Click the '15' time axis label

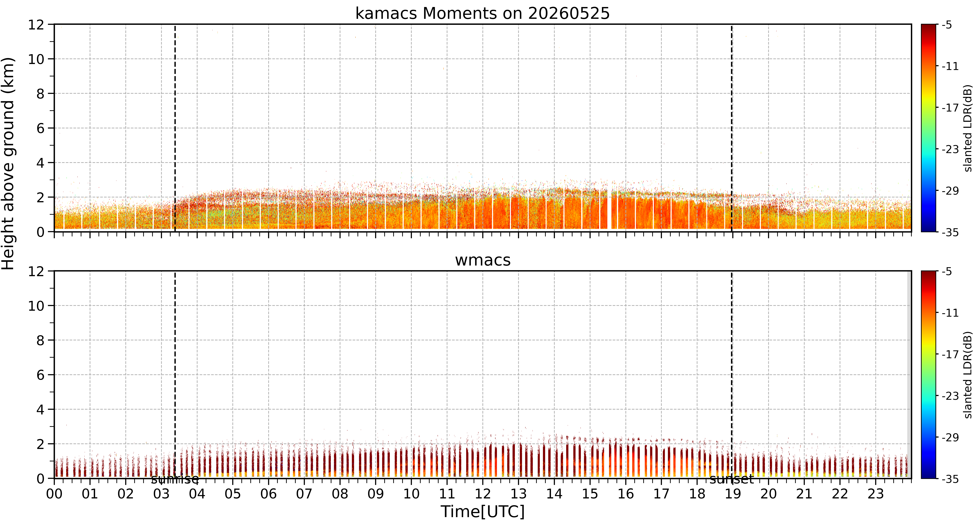[590, 494]
